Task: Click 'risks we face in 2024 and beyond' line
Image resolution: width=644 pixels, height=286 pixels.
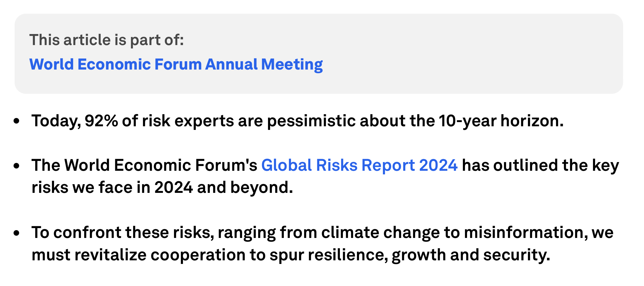Action: (162, 188)
